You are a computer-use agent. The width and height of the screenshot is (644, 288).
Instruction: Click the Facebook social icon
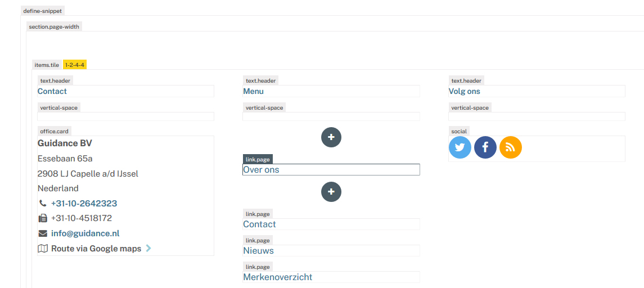(485, 147)
